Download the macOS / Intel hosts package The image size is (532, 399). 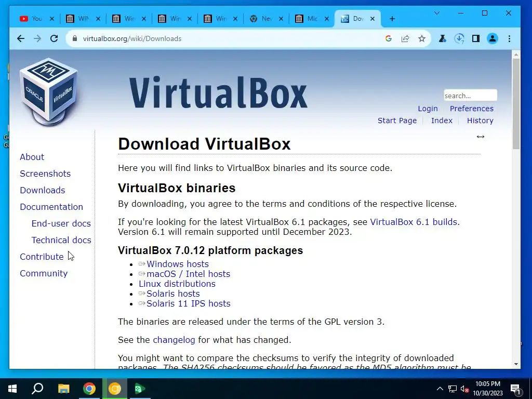click(188, 274)
